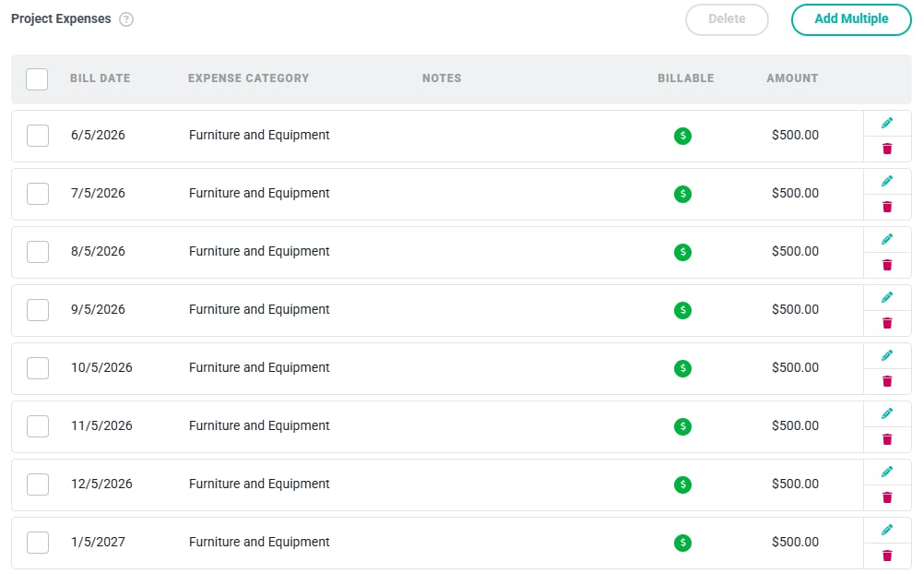The height and width of the screenshot is (574, 924).
Task: Toggle billable dollar icon for 6/5/2026 expense
Action: tap(682, 136)
